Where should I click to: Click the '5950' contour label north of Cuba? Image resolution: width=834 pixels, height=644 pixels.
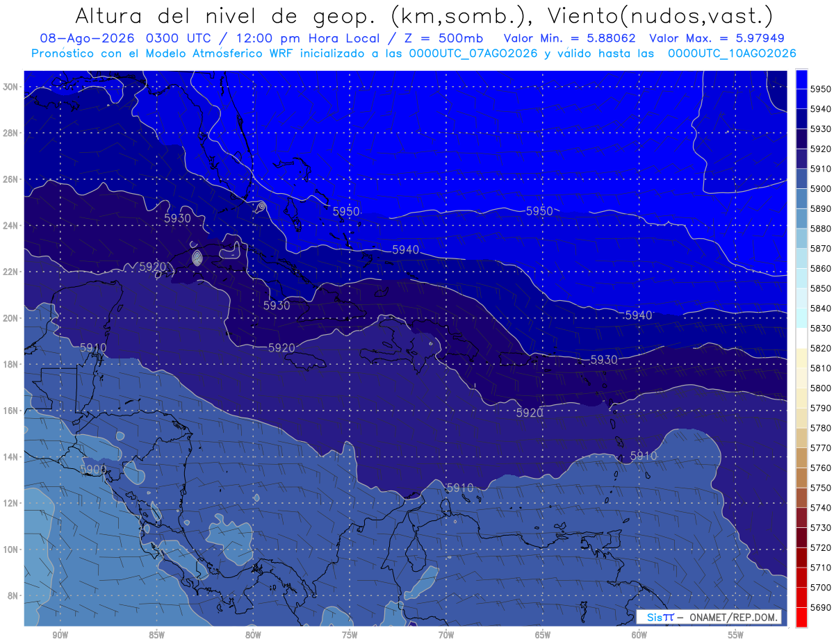coord(346,211)
